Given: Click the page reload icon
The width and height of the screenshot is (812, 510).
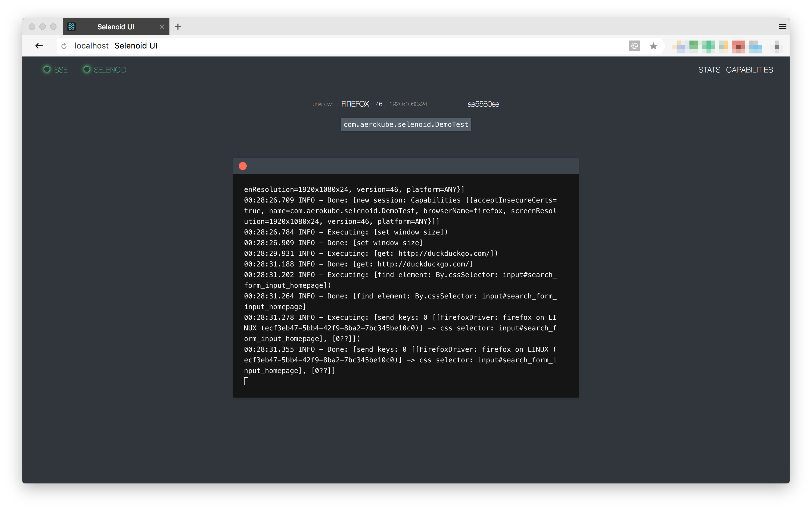Looking at the screenshot, I should click(x=64, y=46).
